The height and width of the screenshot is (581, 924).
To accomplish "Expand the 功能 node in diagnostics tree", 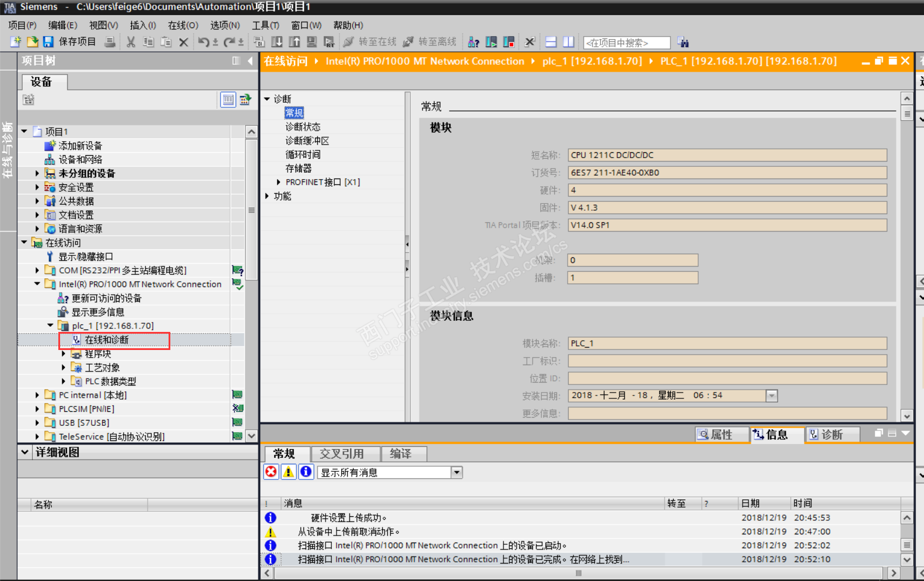I will 267,196.
